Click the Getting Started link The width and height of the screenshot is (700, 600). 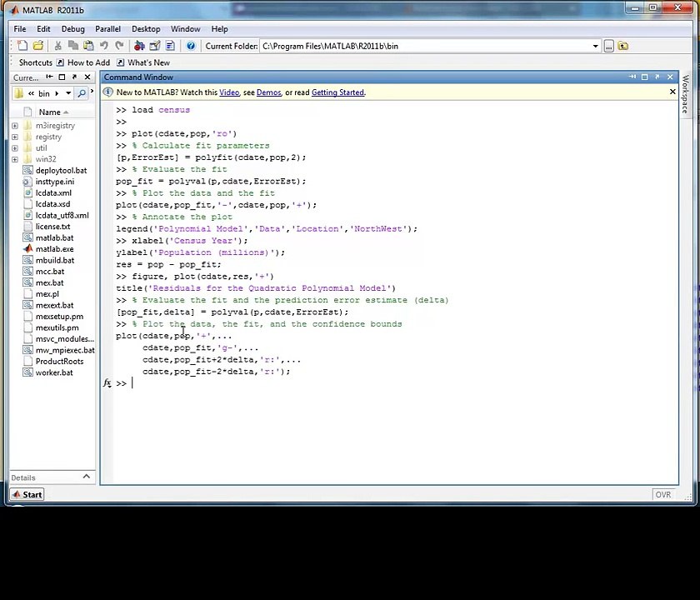(x=337, y=92)
